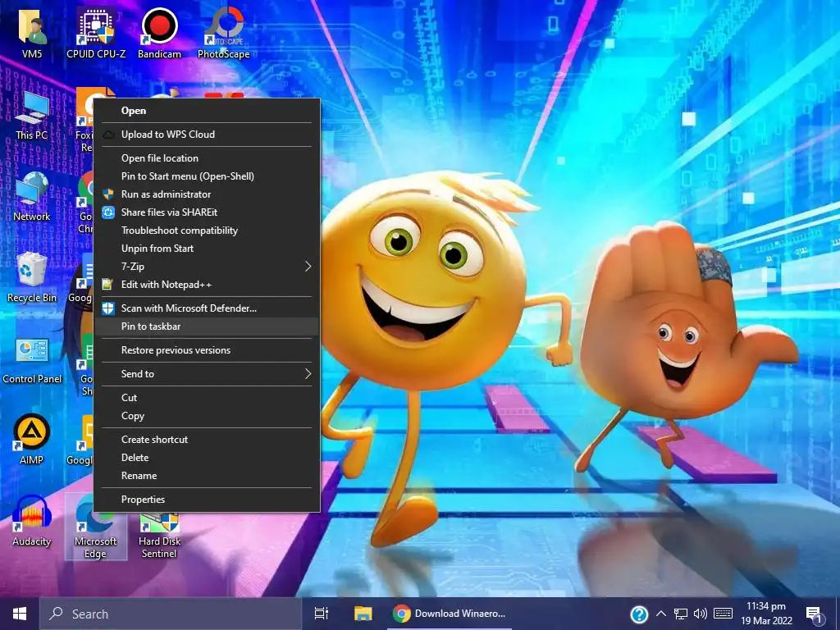Choose Scan with Microsoft Defender
This screenshot has height=630, width=840.
click(x=207, y=308)
